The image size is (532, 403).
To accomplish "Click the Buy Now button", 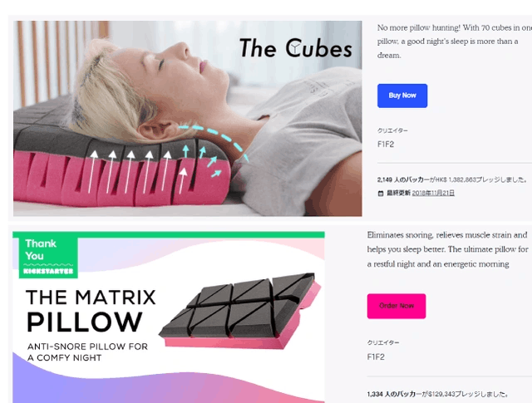I will click(x=402, y=96).
